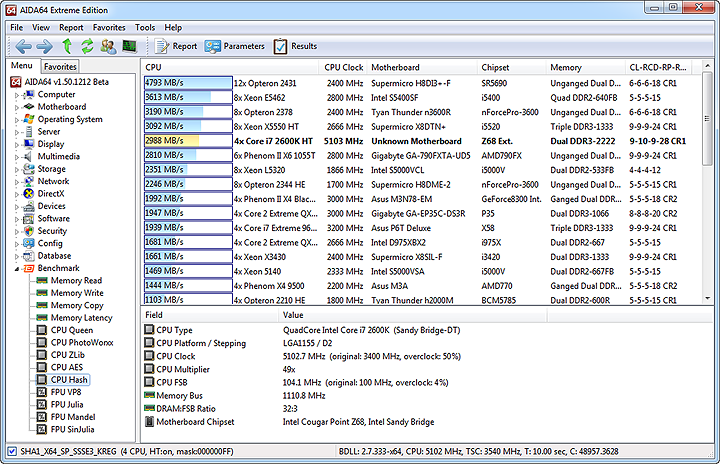Select the FPU Julia benchmark icon

point(42,404)
